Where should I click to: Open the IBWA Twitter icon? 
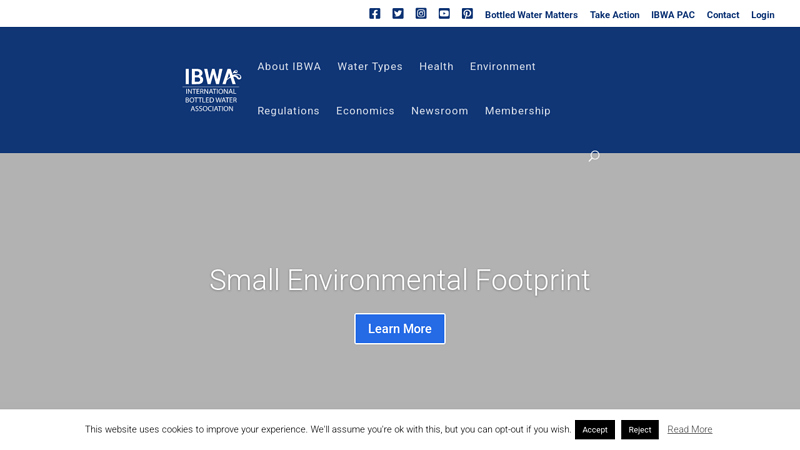tap(398, 14)
